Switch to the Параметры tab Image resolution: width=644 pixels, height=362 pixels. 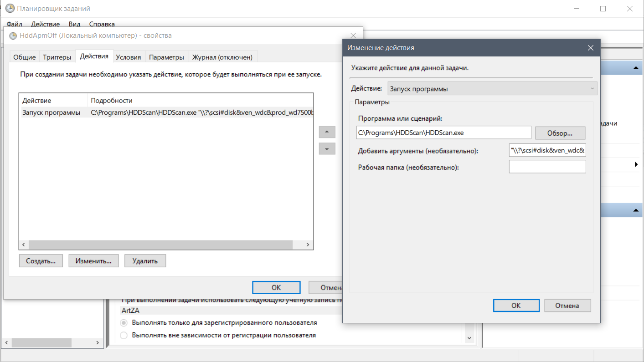[x=166, y=57]
